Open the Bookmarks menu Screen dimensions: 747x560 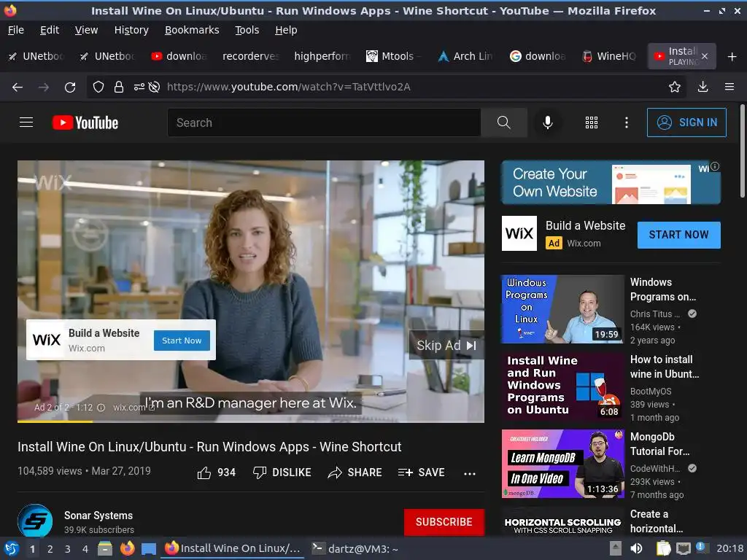[192, 30]
